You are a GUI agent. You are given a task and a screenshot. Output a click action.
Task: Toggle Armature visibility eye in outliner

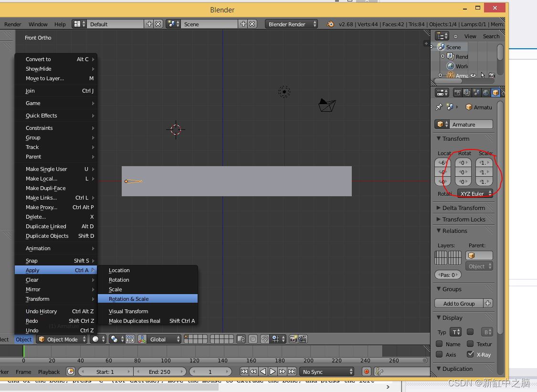473,75
